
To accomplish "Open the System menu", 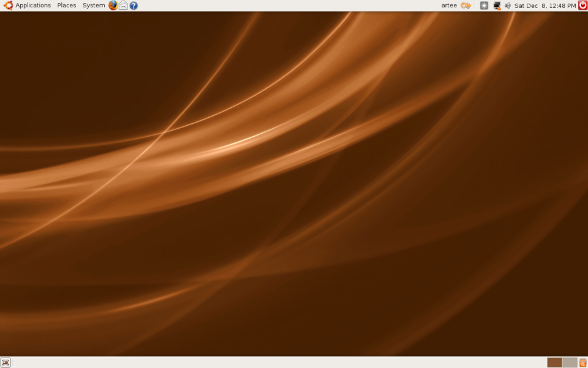I will [x=94, y=6].
